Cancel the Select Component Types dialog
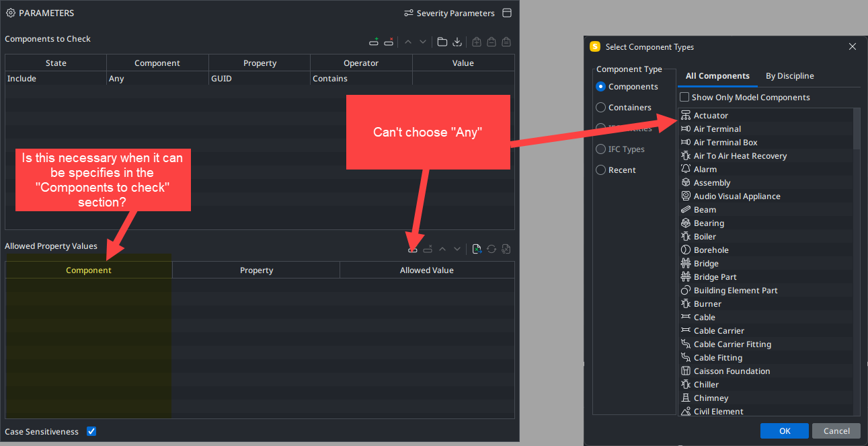 pos(836,431)
